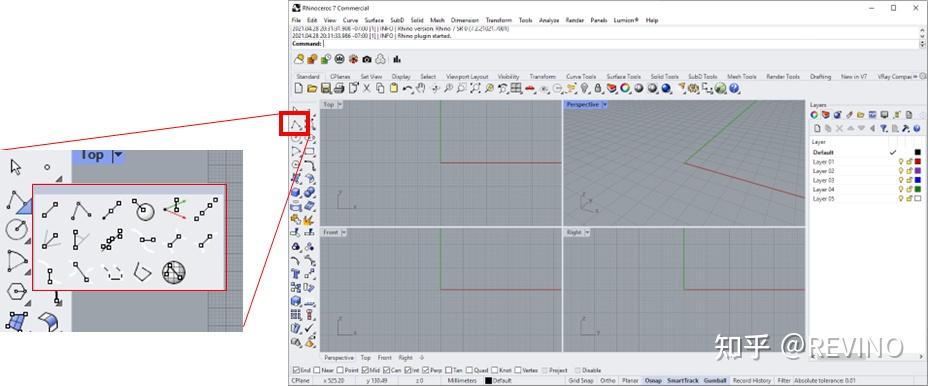Uncheck the Cen object snap
The height and width of the screenshot is (386, 928).
click(x=386, y=371)
